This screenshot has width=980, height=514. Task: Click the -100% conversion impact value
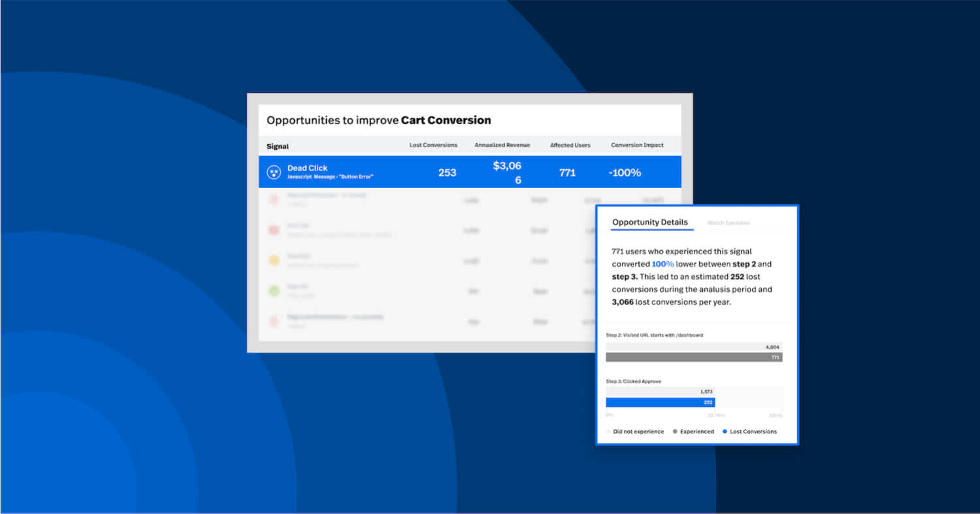coord(626,173)
